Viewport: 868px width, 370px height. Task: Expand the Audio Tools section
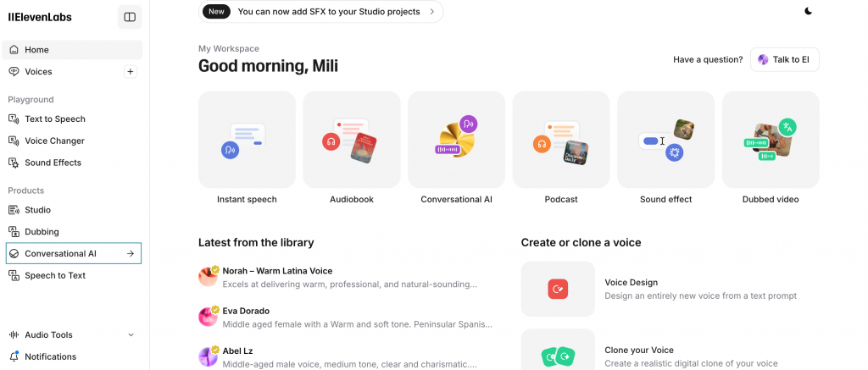point(131,334)
